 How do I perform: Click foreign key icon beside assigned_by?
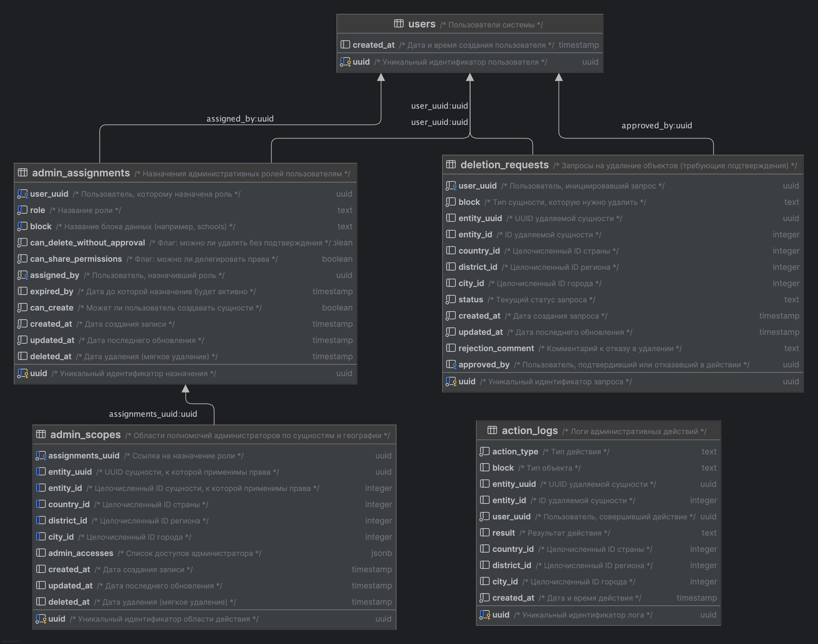[x=23, y=275]
